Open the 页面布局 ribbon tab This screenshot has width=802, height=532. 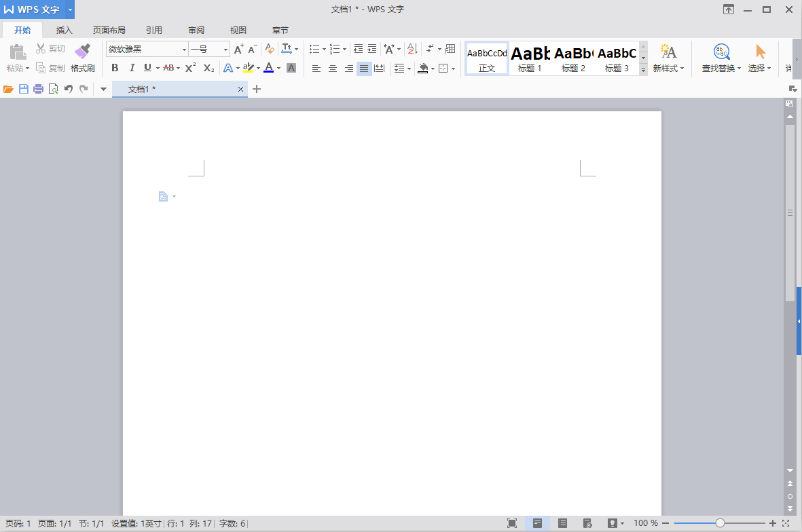click(109, 30)
